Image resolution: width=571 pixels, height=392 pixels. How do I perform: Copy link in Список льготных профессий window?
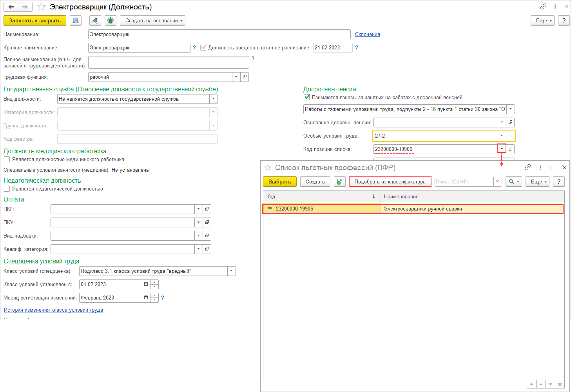(528, 167)
